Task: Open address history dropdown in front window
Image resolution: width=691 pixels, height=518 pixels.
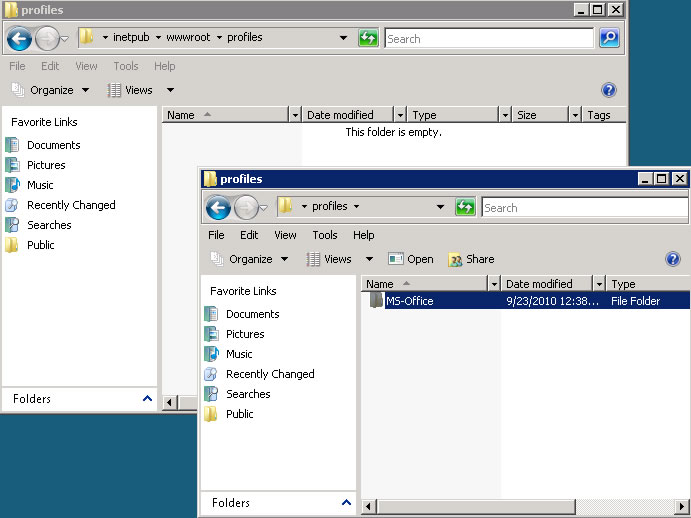Action: [x=440, y=206]
